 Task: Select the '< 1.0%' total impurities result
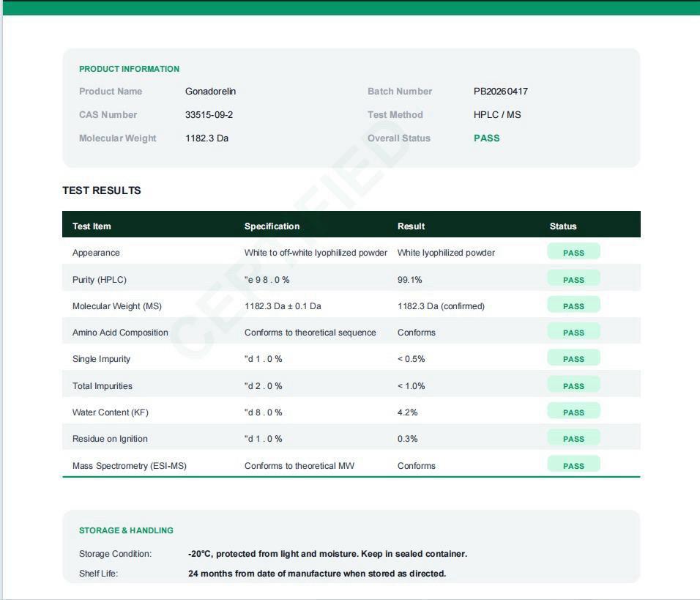412,386
